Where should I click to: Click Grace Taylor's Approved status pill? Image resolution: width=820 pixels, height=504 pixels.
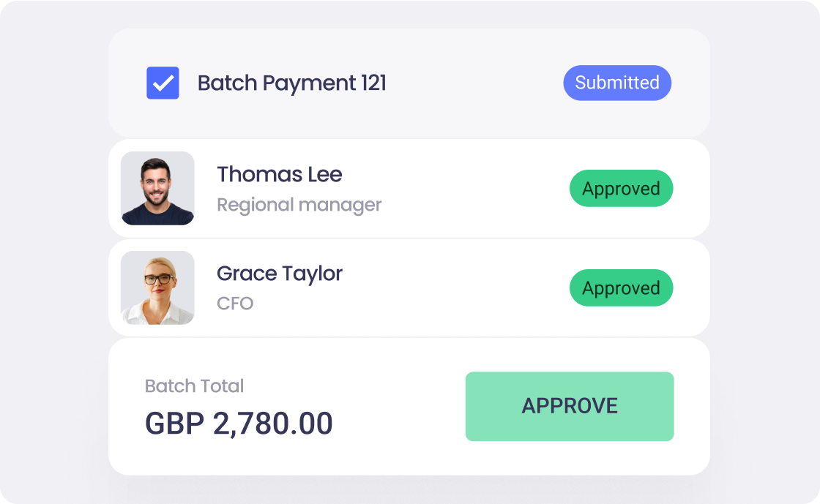[x=621, y=287]
